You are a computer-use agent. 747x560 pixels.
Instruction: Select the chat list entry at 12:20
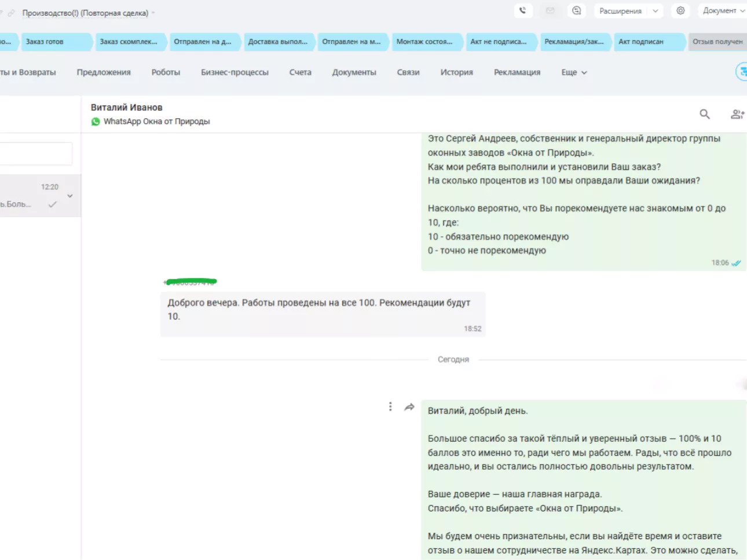pyautogui.click(x=40, y=196)
